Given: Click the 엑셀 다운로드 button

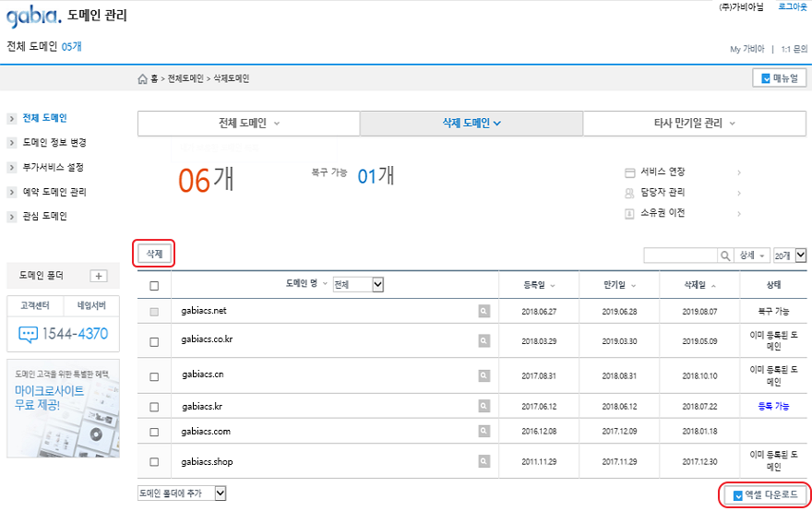Looking at the screenshot, I should coord(765,495).
